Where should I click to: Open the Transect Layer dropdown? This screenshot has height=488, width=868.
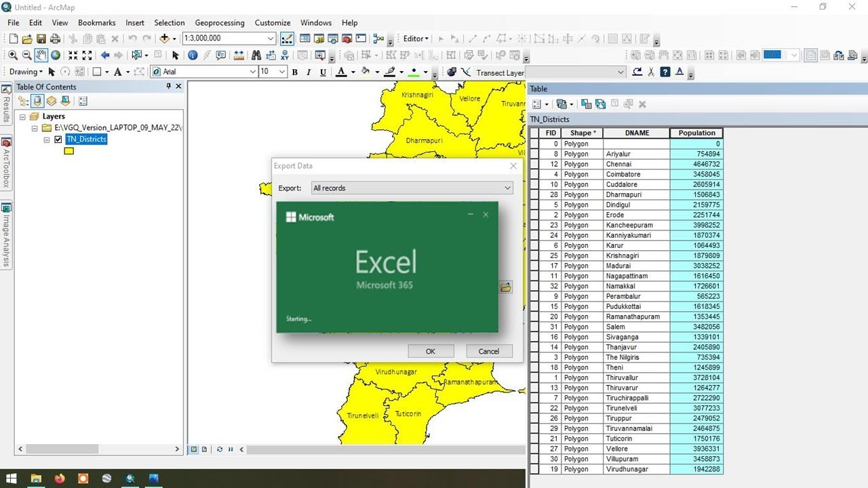point(620,73)
